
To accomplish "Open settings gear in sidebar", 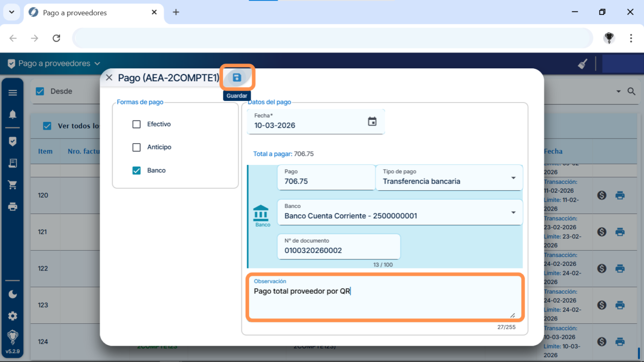I will click(13, 316).
